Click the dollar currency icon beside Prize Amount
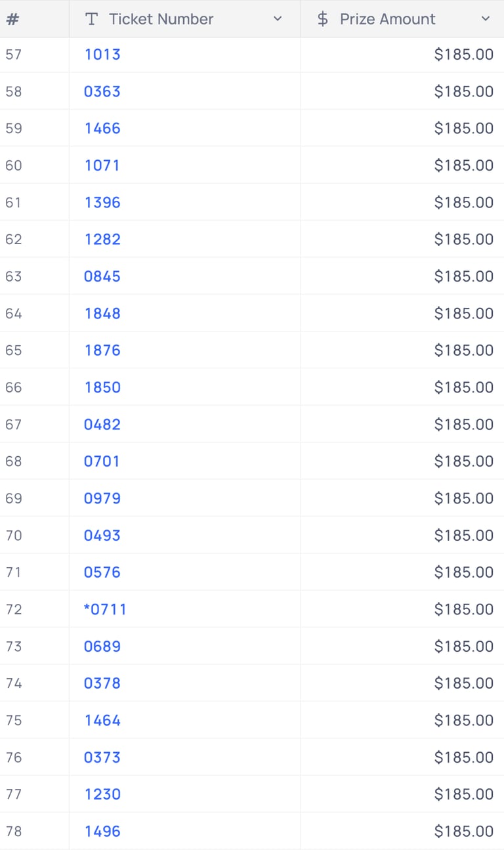This screenshot has height=850, width=504. click(x=322, y=19)
